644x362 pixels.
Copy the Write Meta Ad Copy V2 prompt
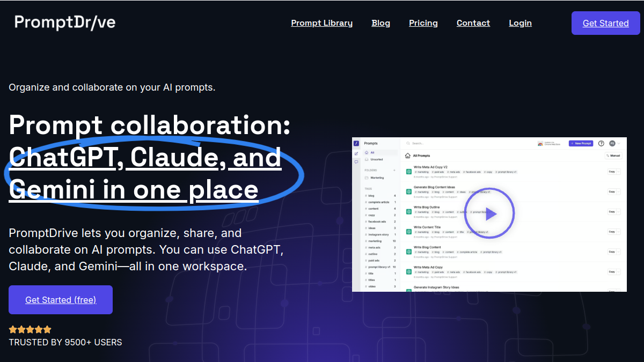pyautogui.click(x=612, y=172)
